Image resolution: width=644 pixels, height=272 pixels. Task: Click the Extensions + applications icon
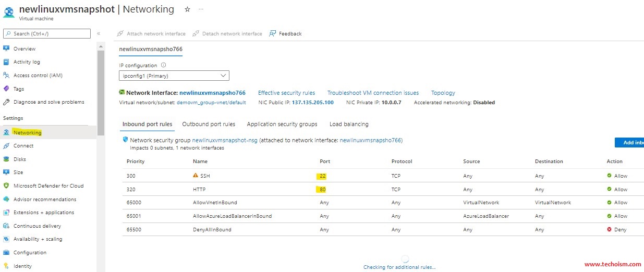click(6, 212)
